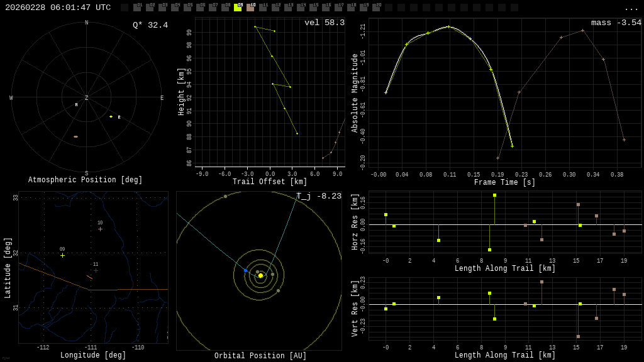
Task: Click the zenith Z marker in sky plot
Action: click(87, 98)
